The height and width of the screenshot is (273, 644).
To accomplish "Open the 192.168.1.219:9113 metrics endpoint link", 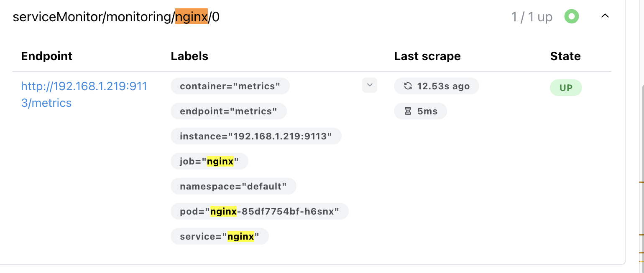I will pos(84,95).
